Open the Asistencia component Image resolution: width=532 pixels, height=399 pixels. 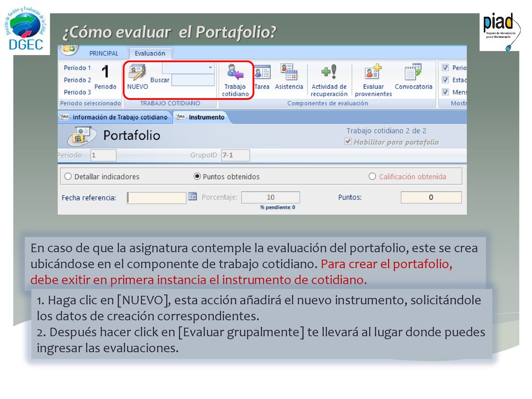pos(289,77)
